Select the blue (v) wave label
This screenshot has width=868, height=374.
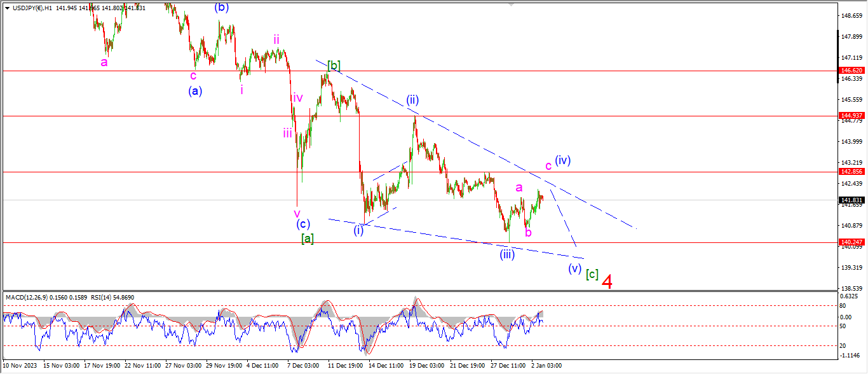coord(574,268)
